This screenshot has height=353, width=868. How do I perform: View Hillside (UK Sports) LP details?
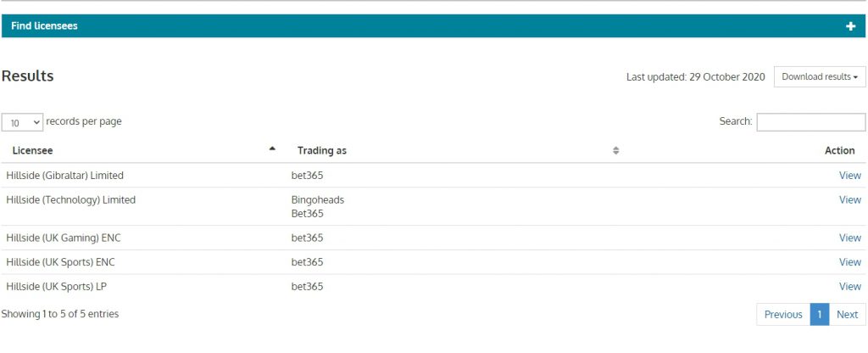(849, 287)
